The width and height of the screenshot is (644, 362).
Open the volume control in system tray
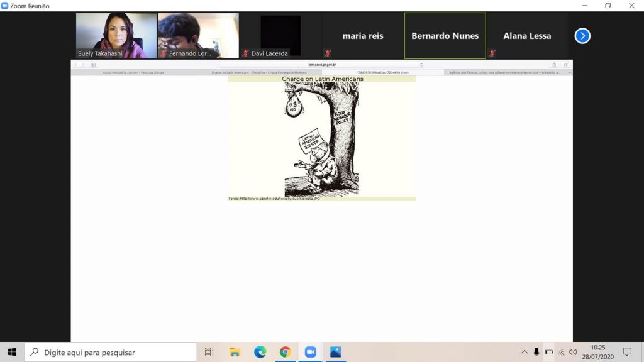pos(573,352)
